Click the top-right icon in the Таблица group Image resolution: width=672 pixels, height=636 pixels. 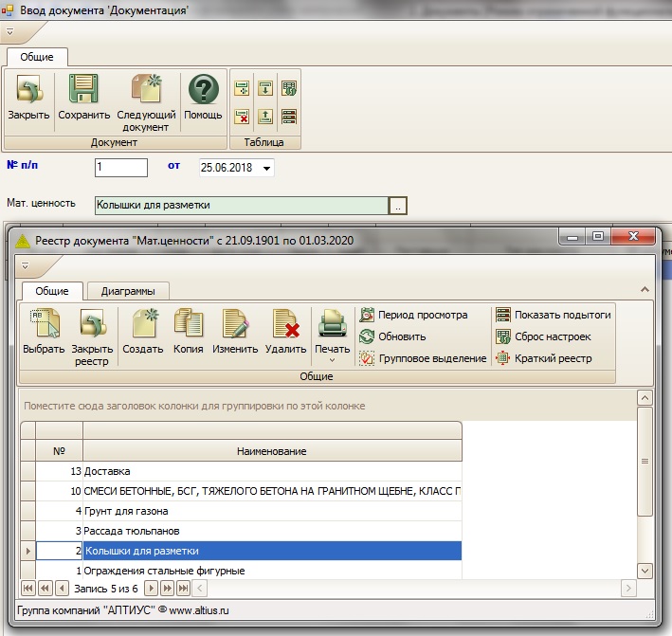(x=289, y=89)
